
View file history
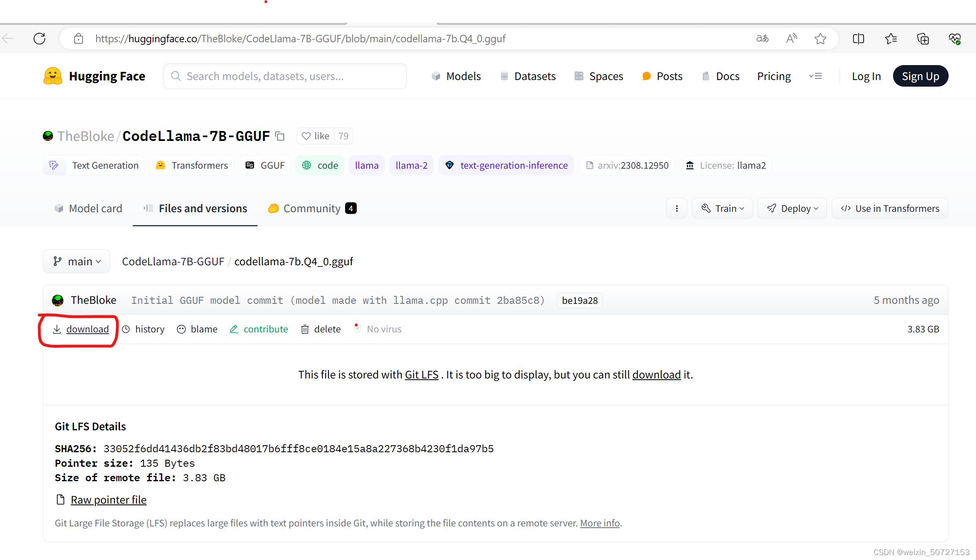click(x=143, y=329)
